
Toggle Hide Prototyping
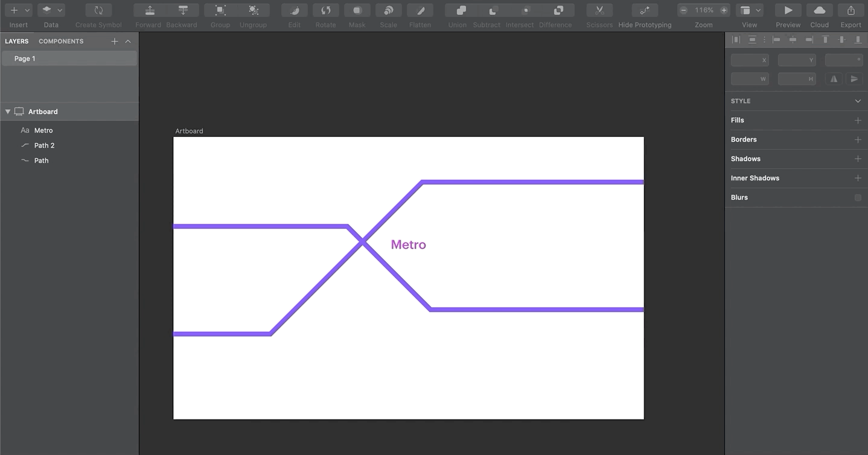(x=644, y=10)
